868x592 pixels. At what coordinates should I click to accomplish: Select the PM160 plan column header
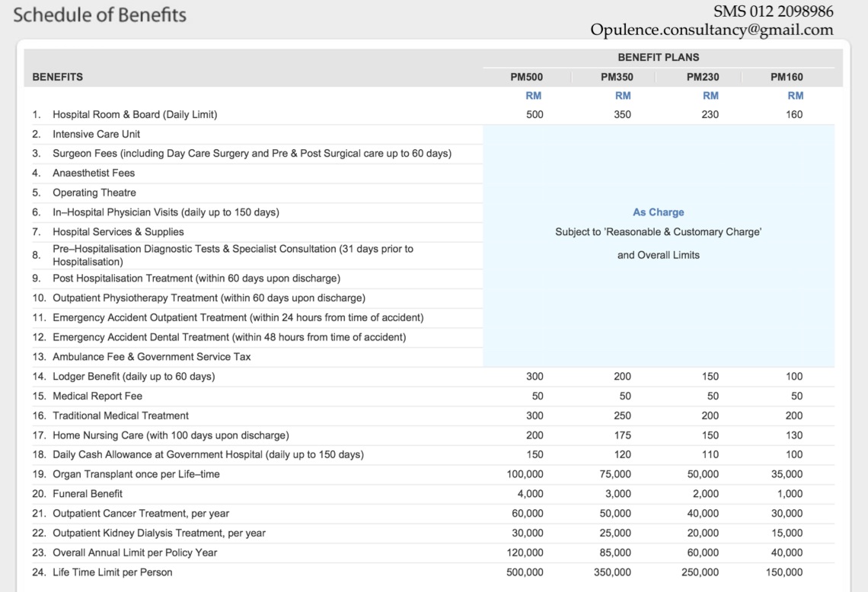point(787,77)
